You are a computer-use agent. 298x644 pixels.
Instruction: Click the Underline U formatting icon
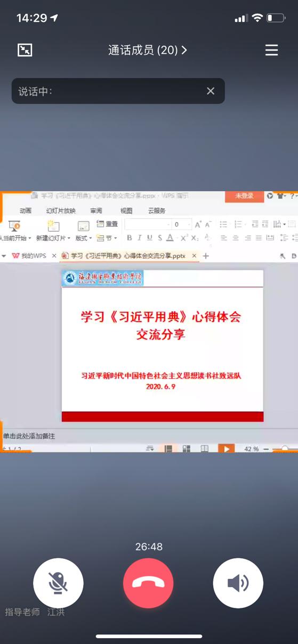pyautogui.click(x=149, y=238)
